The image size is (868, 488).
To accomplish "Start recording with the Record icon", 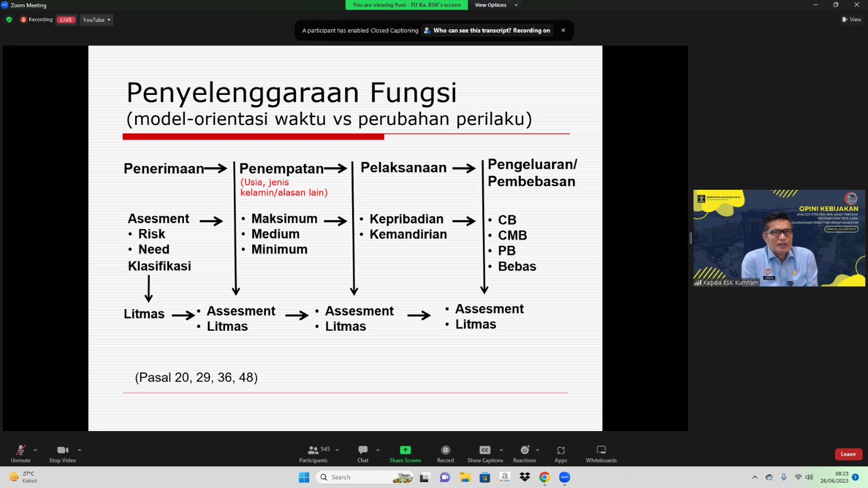I will point(445,450).
